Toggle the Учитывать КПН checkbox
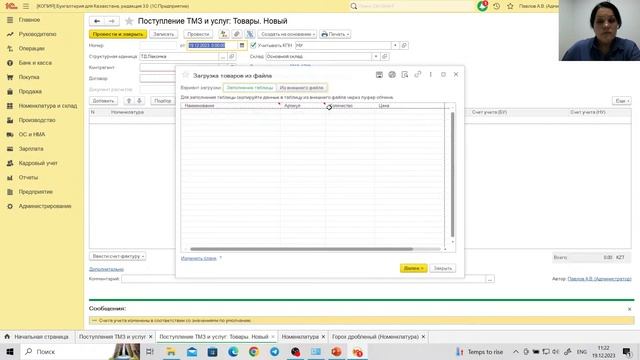640x360 pixels. pos(253,45)
